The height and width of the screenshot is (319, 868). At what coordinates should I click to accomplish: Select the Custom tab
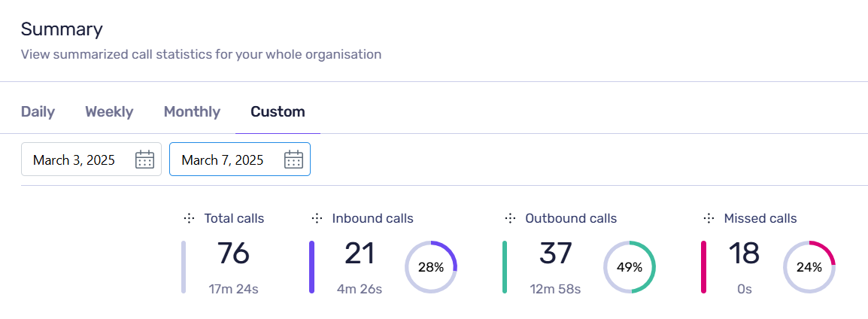[x=278, y=112]
